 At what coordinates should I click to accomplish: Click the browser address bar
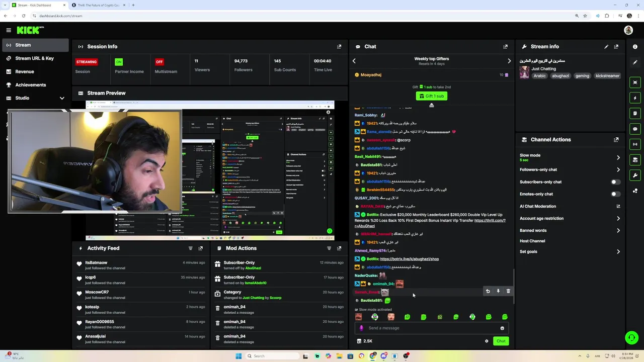[x=302, y=16]
